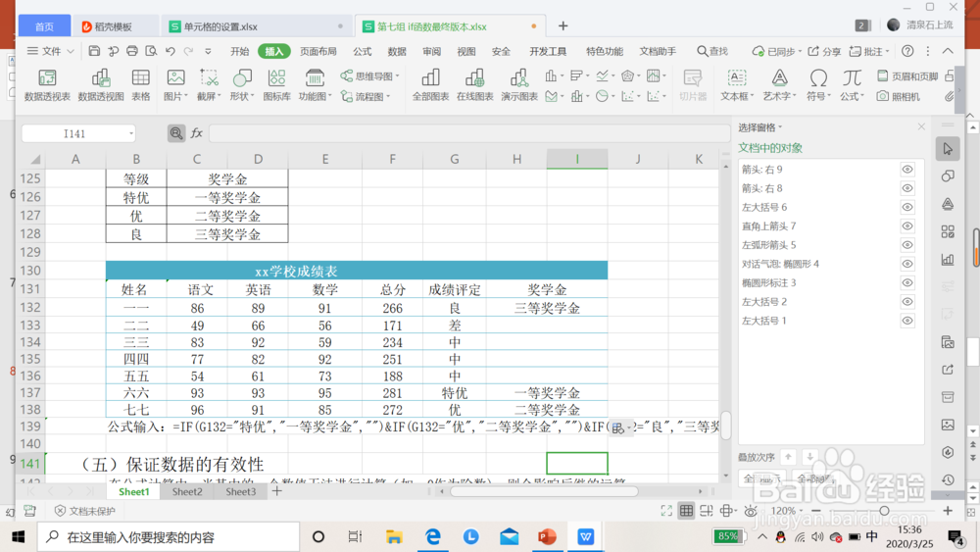Hide object 箭头: 右 9
This screenshot has height=552, width=980.
[x=906, y=170]
